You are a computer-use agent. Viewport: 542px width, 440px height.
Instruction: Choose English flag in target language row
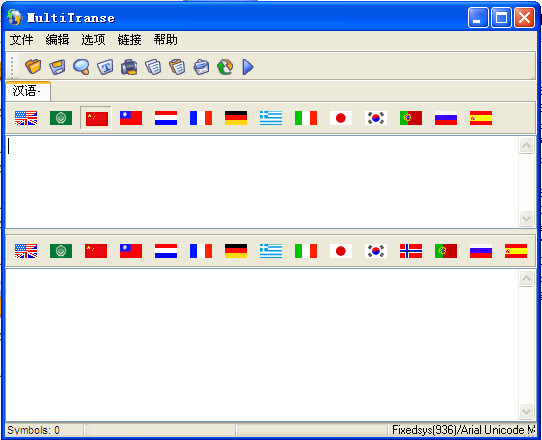[26, 251]
